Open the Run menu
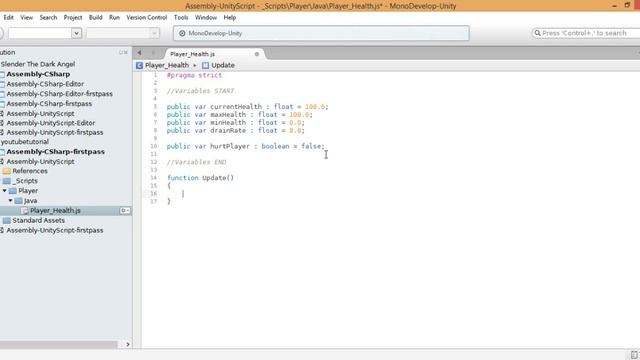The height and width of the screenshot is (360, 640). point(114,18)
